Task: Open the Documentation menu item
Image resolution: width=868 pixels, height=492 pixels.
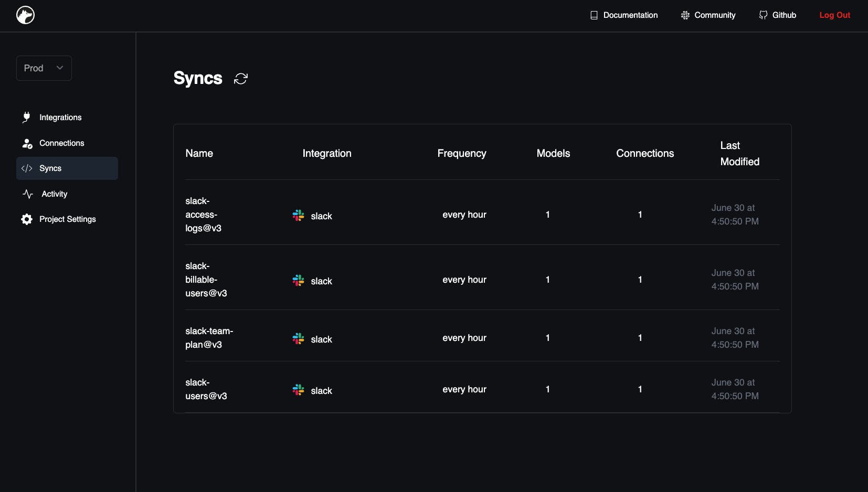Action: (x=630, y=15)
